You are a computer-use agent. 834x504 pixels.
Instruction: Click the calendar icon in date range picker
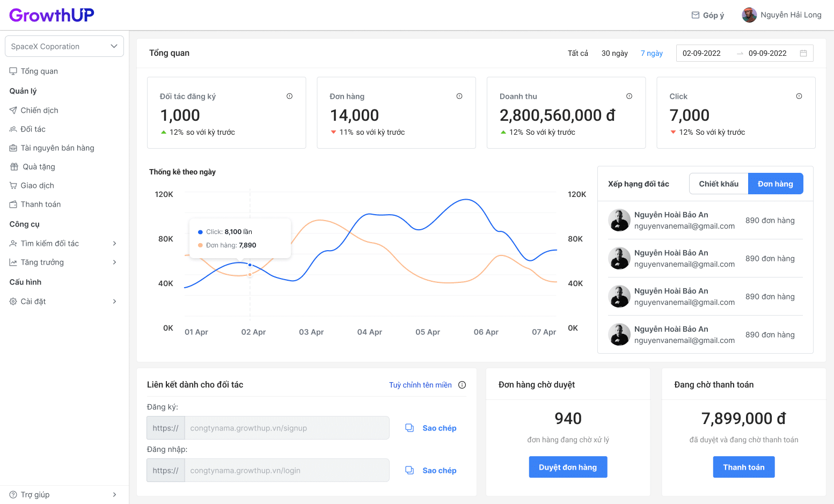pos(803,53)
